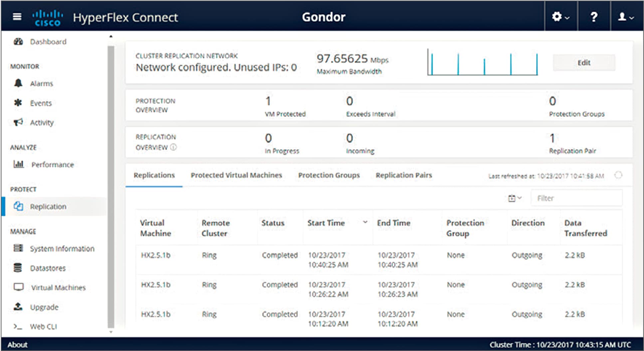The width and height of the screenshot is (644, 351).
Task: Open Datastores page
Action: click(x=48, y=268)
